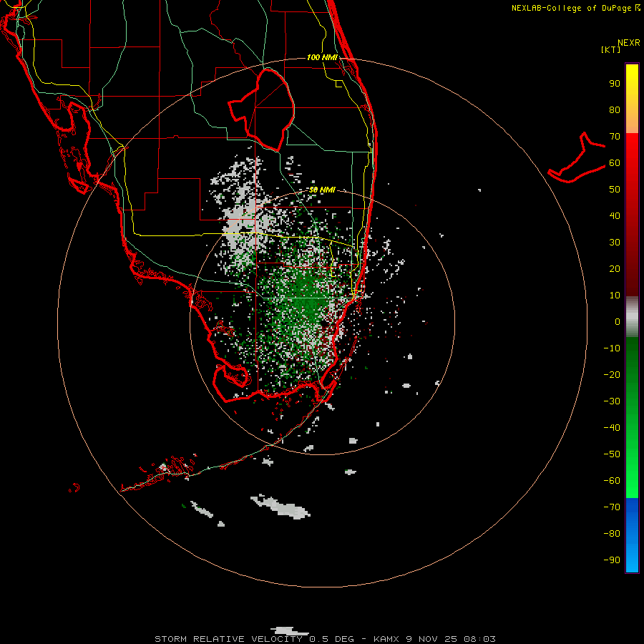The height and width of the screenshot is (644, 644).
Task: Click the 80 value on velocity scale
Action: (x=615, y=109)
